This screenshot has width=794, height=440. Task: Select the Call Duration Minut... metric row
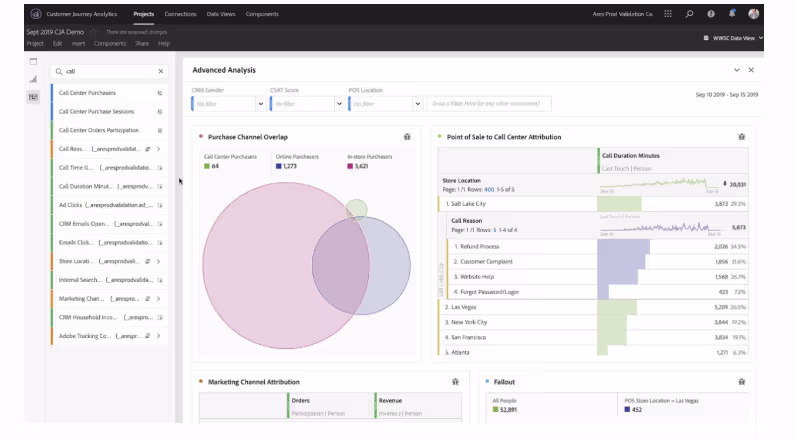coord(109,186)
